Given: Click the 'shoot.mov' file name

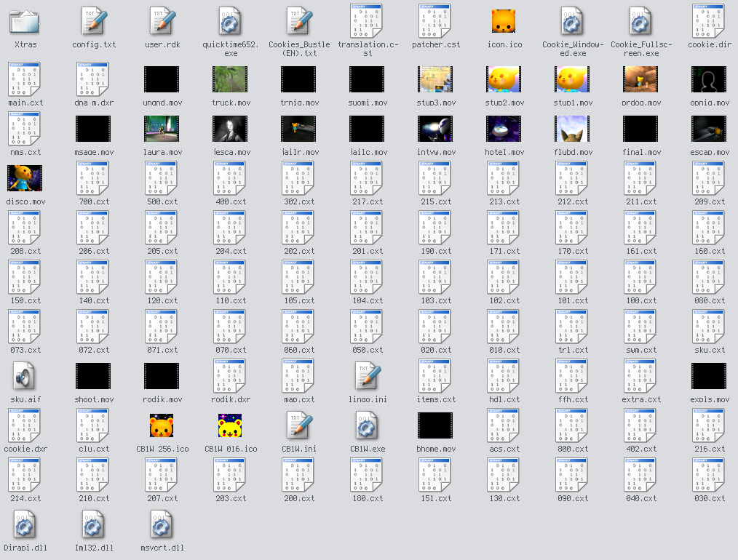Looking at the screenshot, I should [x=94, y=399].
